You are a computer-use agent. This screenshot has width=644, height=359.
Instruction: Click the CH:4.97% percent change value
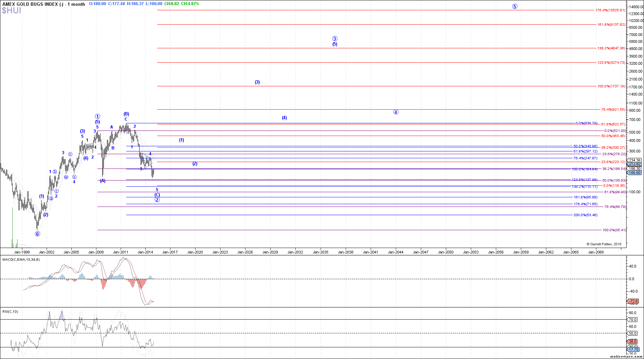[190, 4]
